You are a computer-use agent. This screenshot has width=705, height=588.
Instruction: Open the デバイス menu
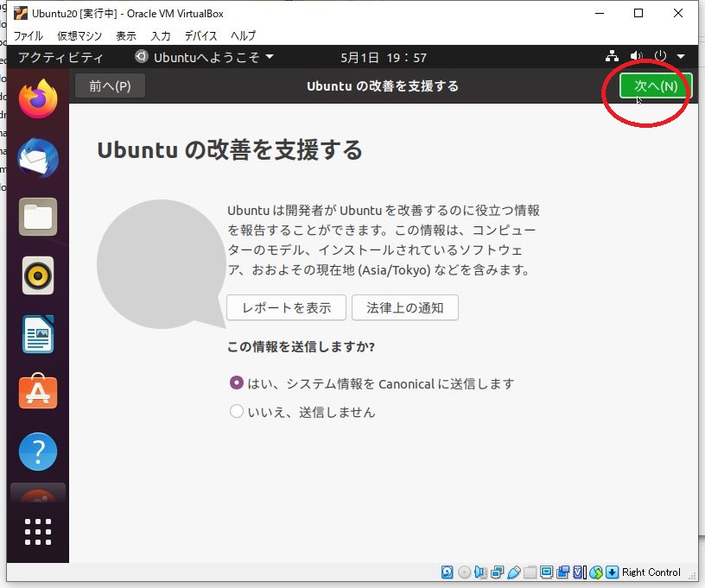pos(200,35)
